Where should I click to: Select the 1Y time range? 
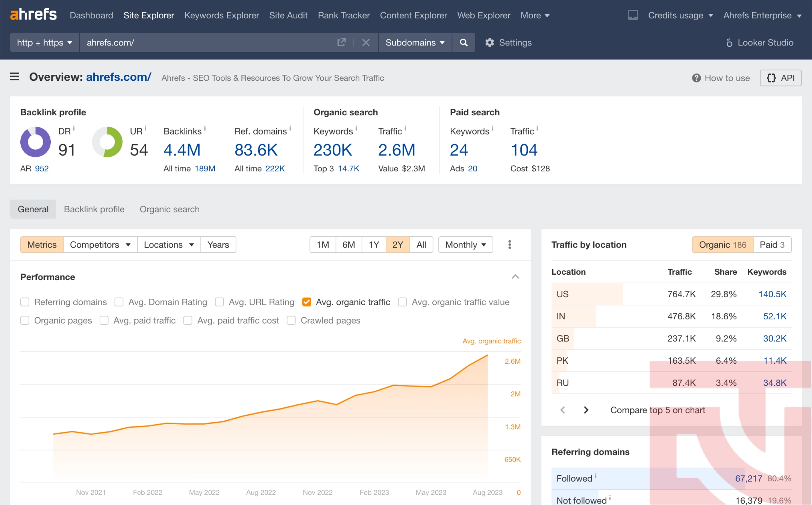(x=374, y=245)
